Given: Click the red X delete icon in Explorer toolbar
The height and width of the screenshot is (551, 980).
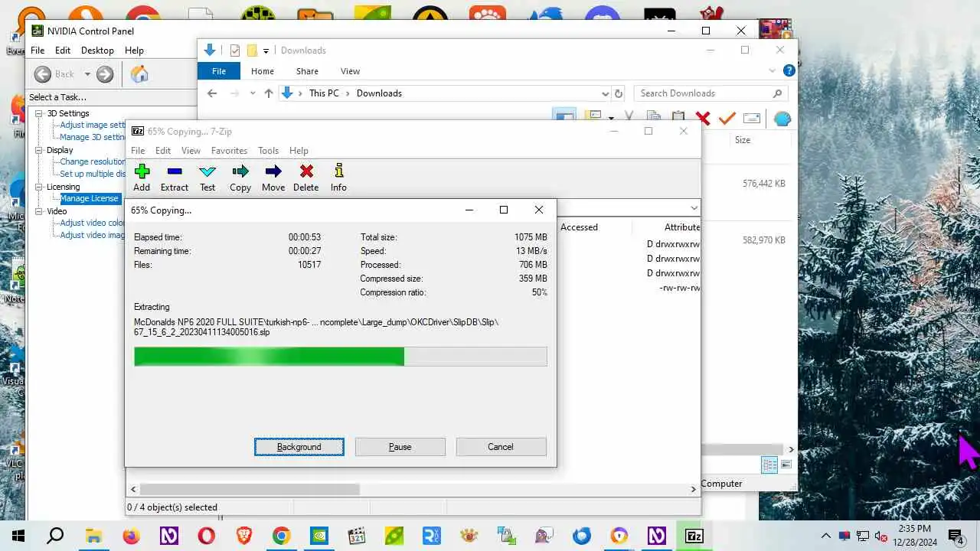Looking at the screenshot, I should [x=703, y=118].
